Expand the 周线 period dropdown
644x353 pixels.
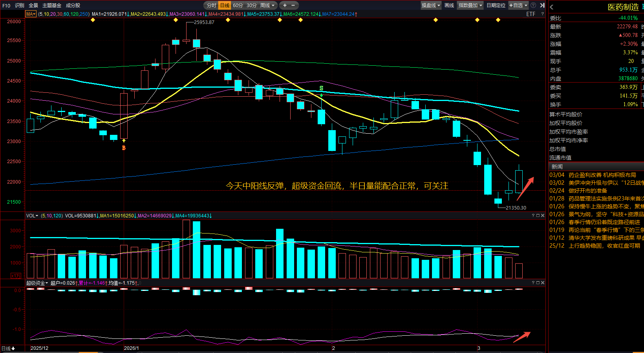coord(267,5)
